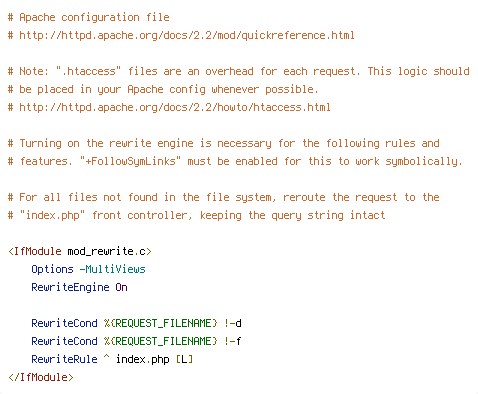Click the RewriteEngine directive
The width and height of the screenshot is (478, 394).
point(70,287)
